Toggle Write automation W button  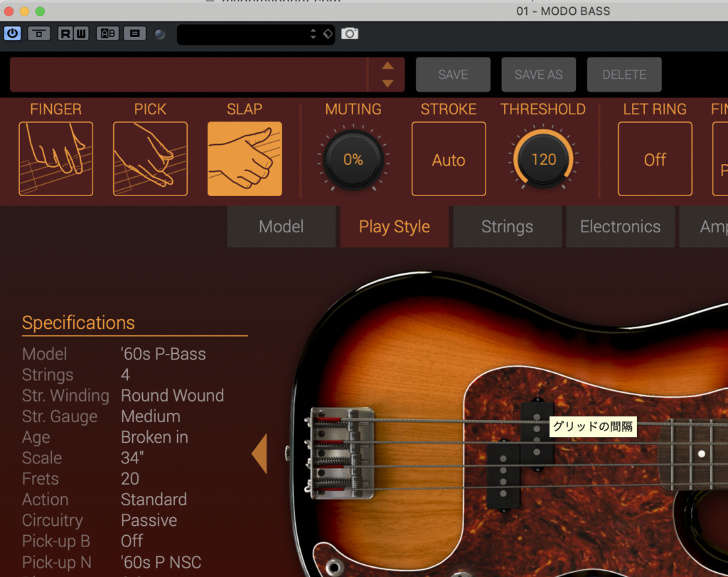(80, 33)
